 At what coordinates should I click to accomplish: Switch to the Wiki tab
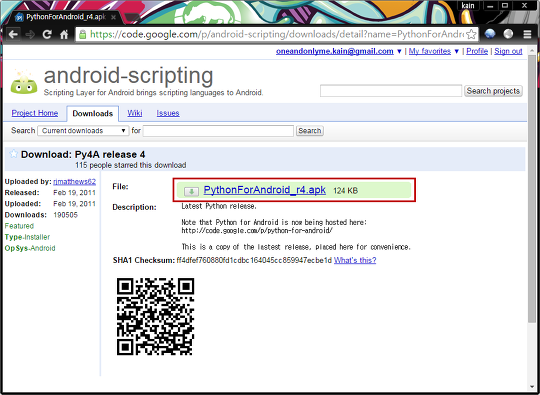point(135,113)
